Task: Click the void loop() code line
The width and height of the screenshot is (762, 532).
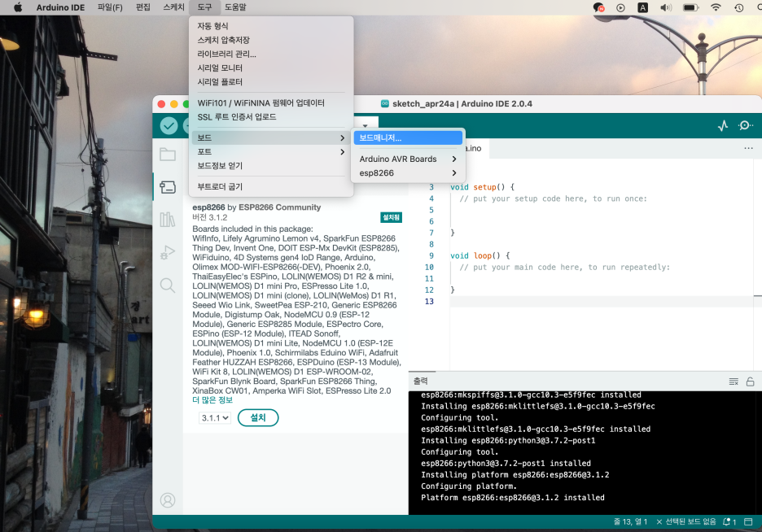Action: coord(480,255)
